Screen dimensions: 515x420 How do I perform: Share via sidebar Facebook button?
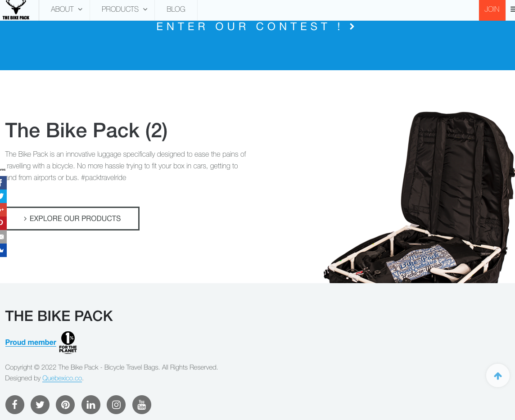point(3,183)
